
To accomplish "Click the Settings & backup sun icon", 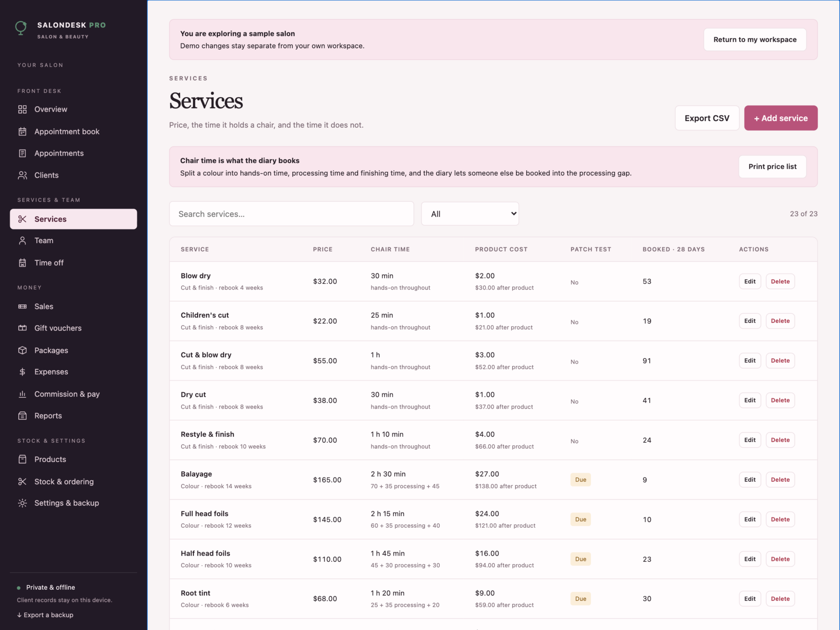I will click(x=22, y=503).
